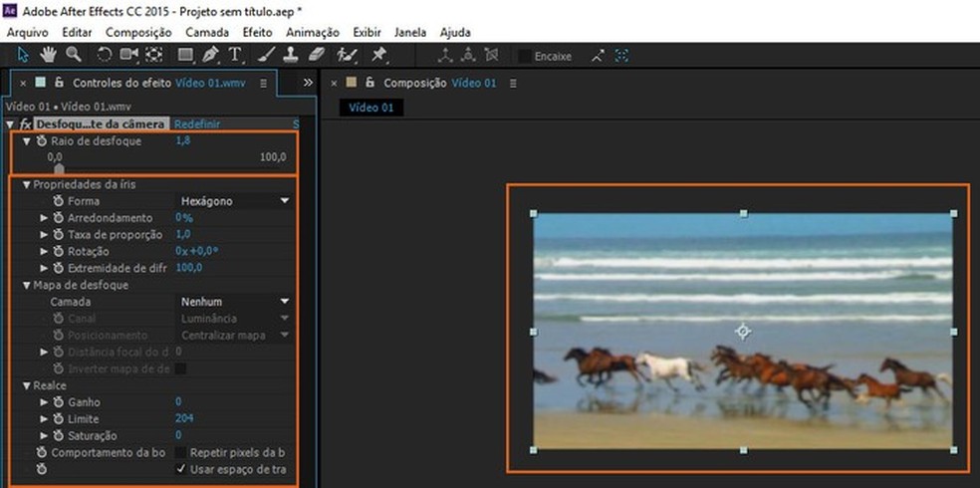Select the Hand tool
980x488 pixels.
pyautogui.click(x=48, y=55)
